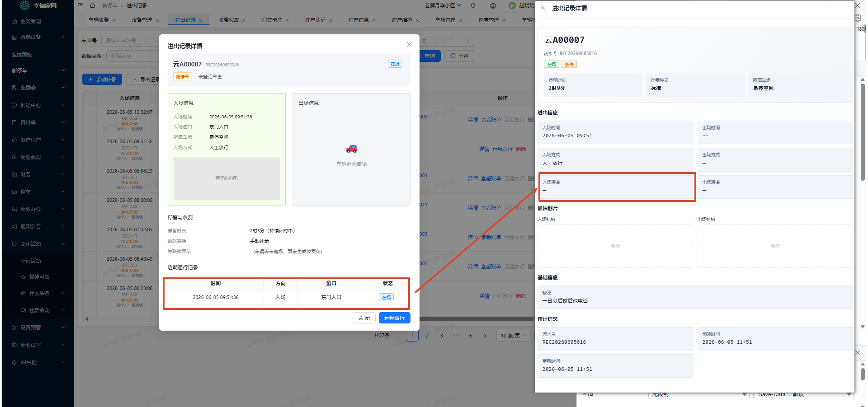Image resolution: width=868 pixels, height=407 pixels.
Task: Click the 暂无抓拍图 snapshot placeholder
Action: pos(226,178)
